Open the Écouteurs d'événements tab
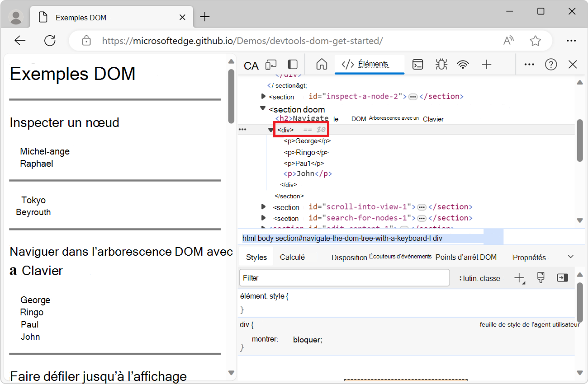Image resolution: width=588 pixels, height=384 pixels. click(400, 257)
